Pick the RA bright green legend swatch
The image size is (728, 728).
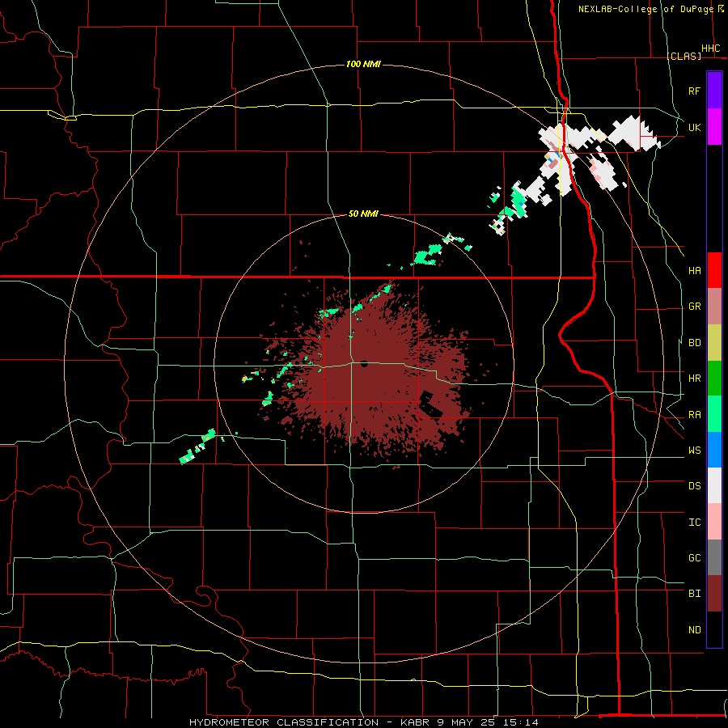point(714,413)
